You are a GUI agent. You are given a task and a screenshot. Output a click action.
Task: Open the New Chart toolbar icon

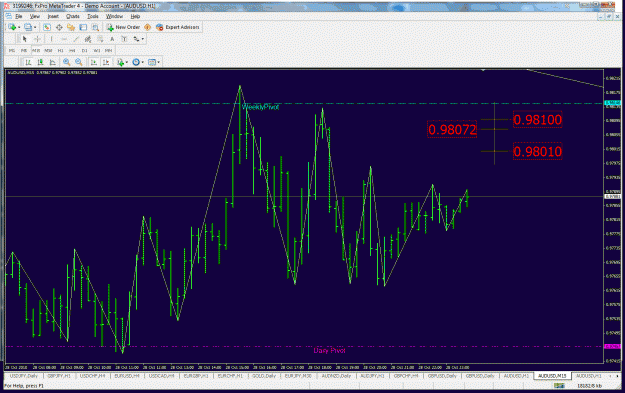click(12, 27)
